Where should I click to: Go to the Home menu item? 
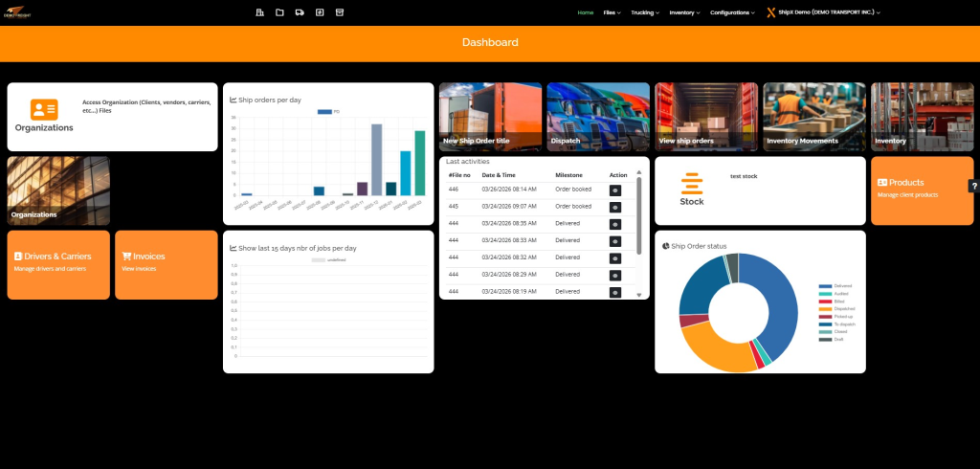[x=585, y=12]
